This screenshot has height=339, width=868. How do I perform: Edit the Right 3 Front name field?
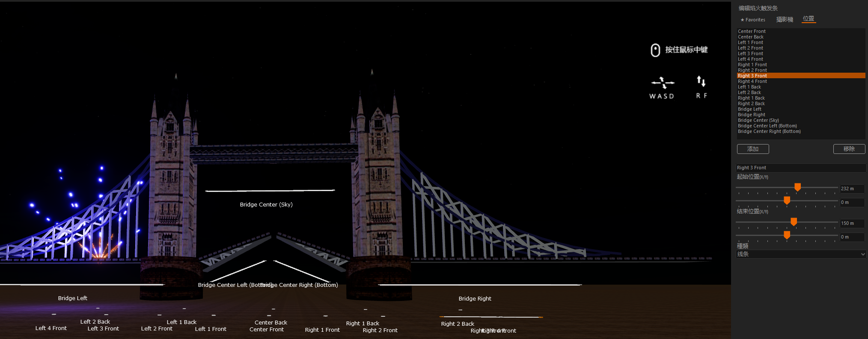pos(801,168)
